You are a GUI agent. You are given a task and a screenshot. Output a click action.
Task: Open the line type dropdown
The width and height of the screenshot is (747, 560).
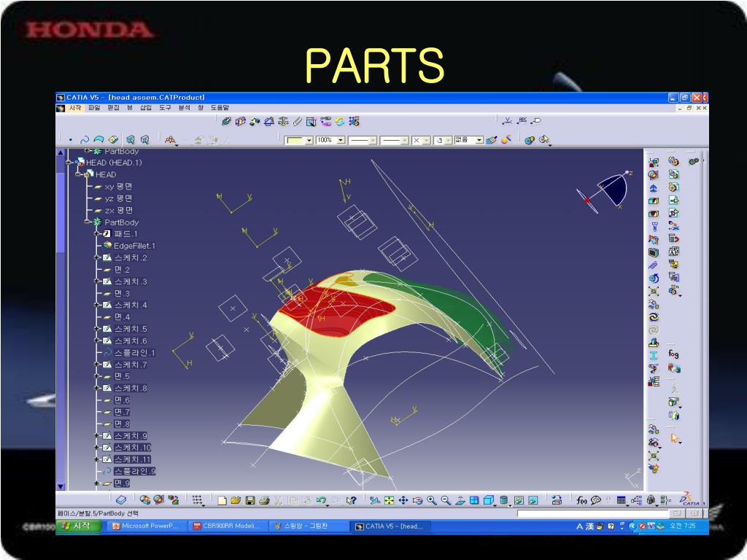[404, 140]
